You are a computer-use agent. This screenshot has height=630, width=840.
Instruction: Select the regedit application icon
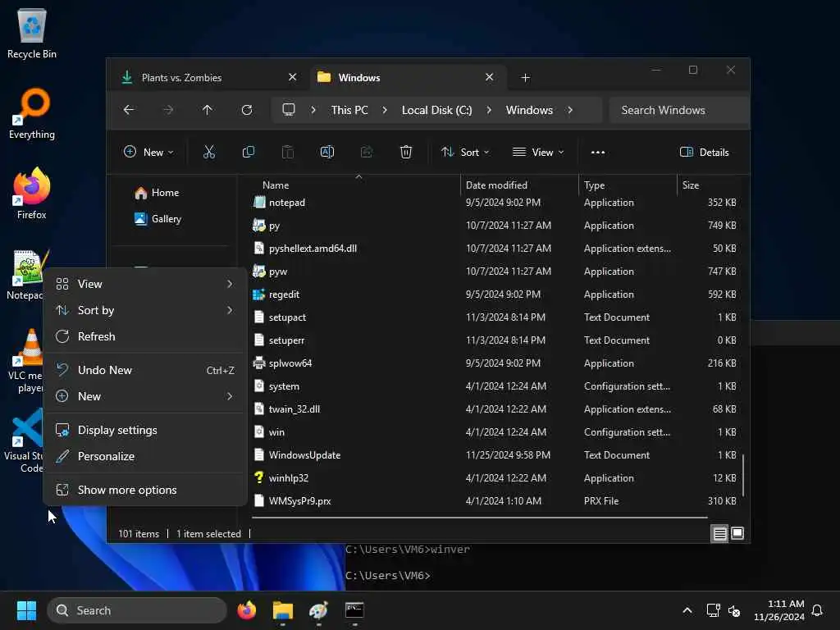tap(258, 294)
